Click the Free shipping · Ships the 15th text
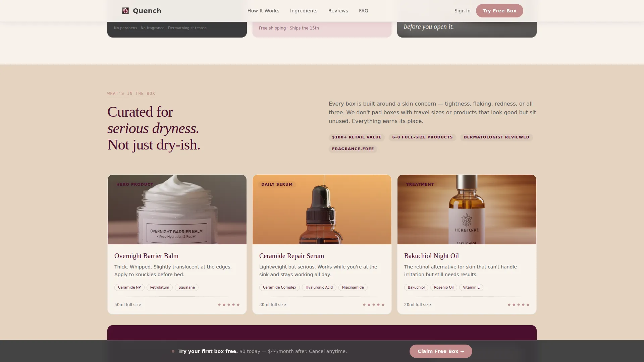Image resolution: width=644 pixels, height=362 pixels. [289, 28]
